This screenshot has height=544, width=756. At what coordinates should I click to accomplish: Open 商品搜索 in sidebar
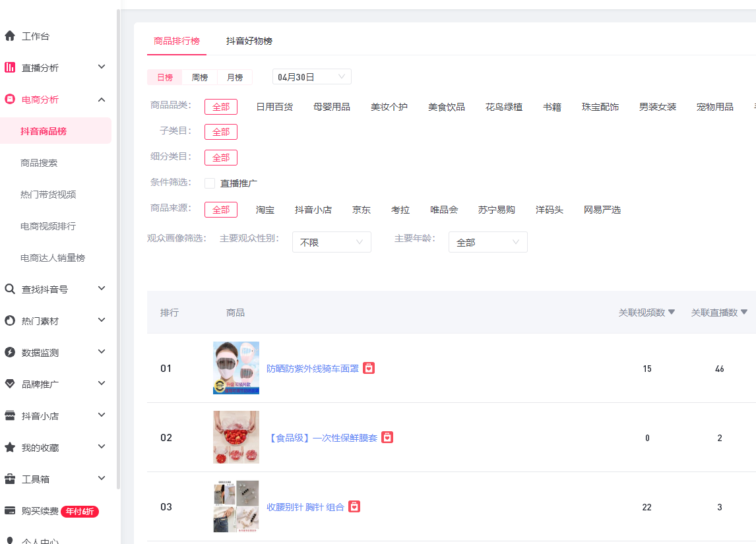[x=38, y=163]
